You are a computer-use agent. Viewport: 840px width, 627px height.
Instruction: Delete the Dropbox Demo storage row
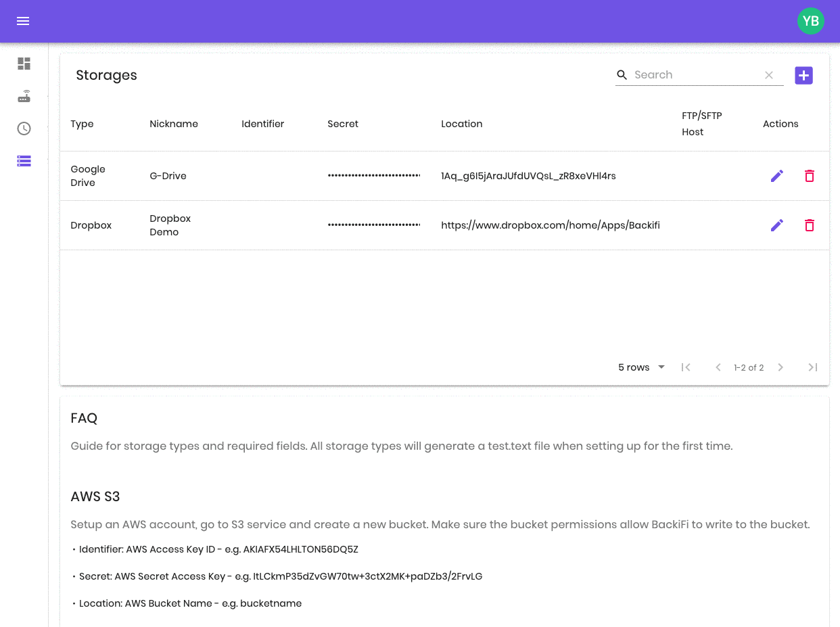[x=810, y=225]
